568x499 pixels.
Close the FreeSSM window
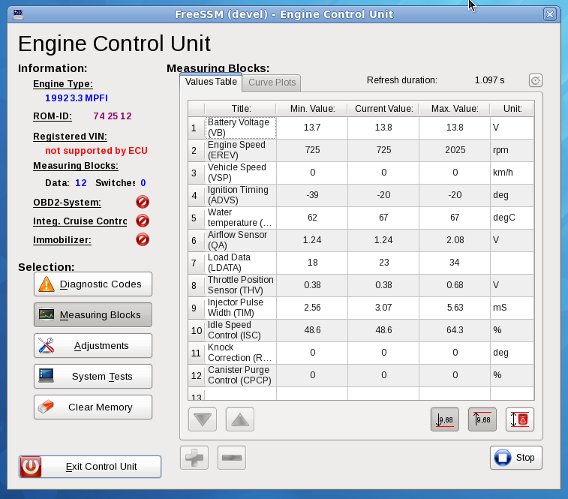pyautogui.click(x=550, y=14)
